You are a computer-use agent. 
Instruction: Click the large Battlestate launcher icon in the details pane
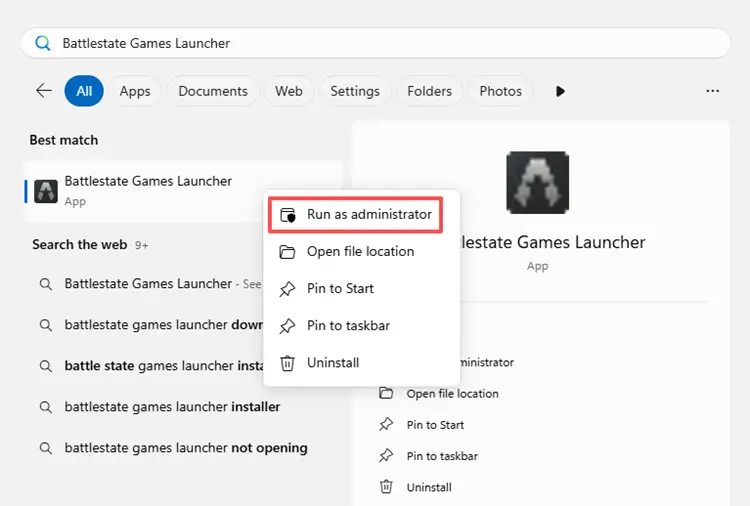538,182
